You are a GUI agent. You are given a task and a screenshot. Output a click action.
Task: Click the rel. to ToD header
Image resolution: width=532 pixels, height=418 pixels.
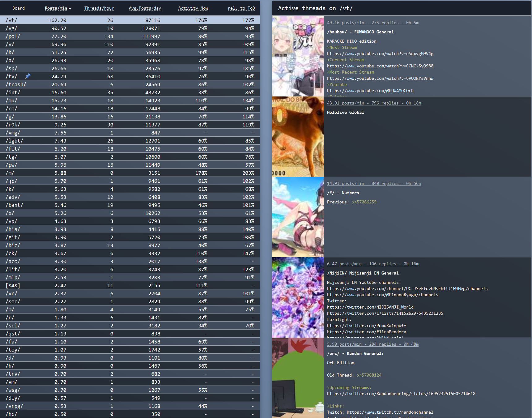[241, 8]
